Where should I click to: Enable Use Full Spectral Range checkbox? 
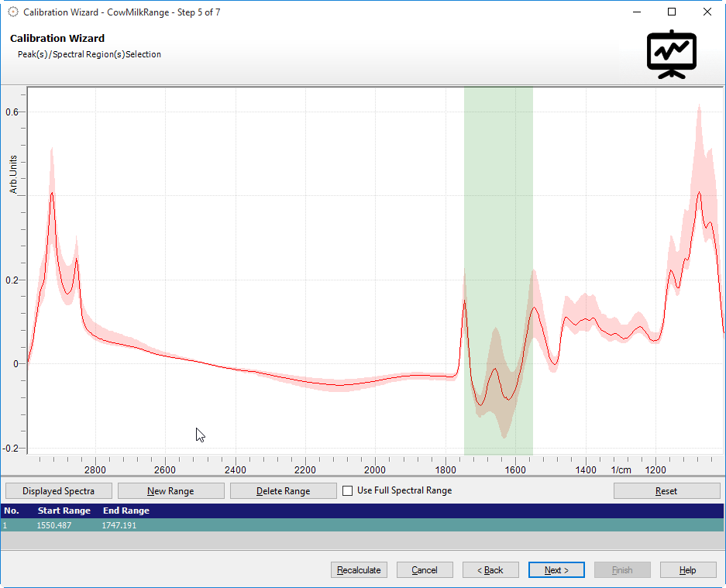348,490
